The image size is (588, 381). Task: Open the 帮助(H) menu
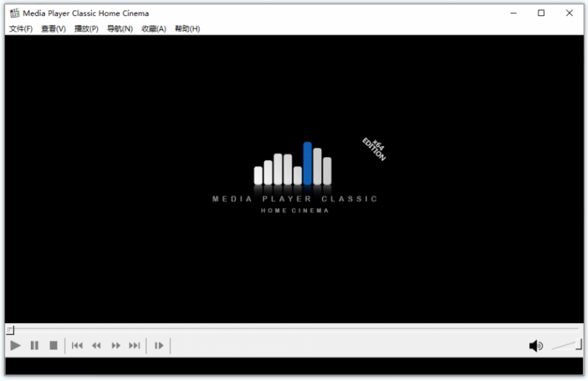(x=187, y=29)
